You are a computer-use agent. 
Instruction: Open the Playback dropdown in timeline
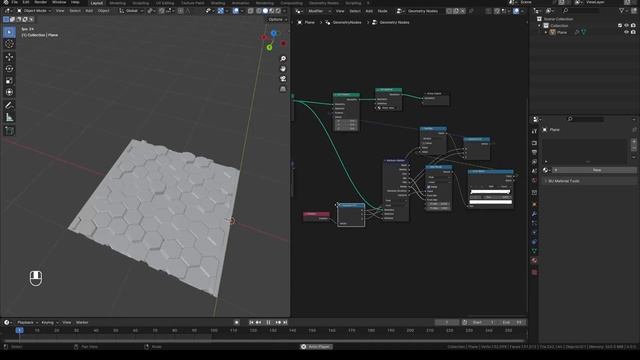[x=27, y=322]
